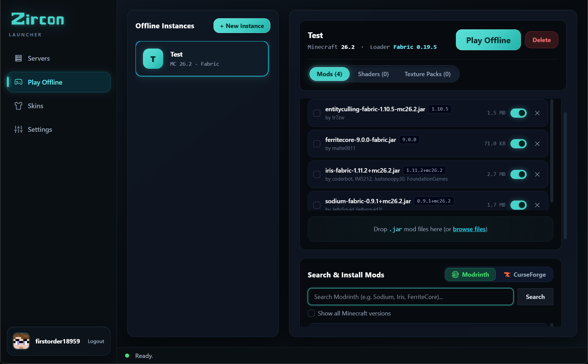This screenshot has height=364, width=588.
Task: Click the Test instance T avatar
Action: [153, 59]
